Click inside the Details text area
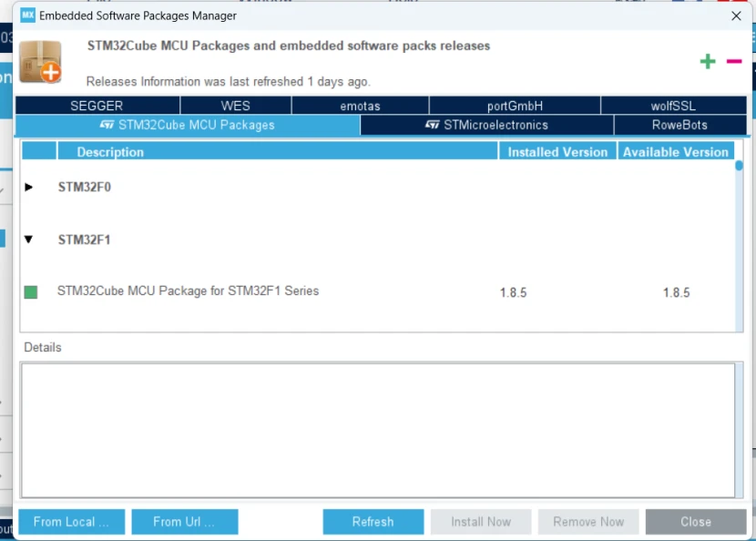 (378, 430)
